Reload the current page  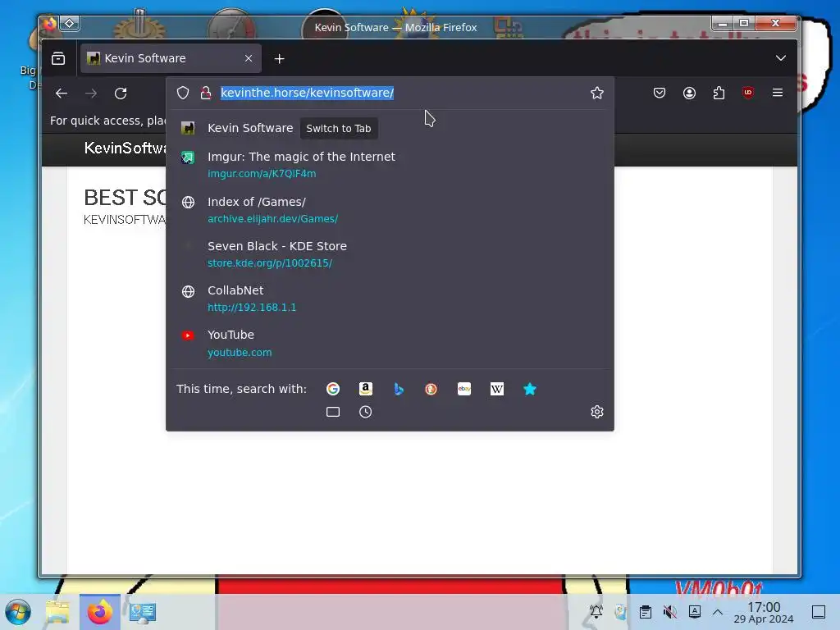pyautogui.click(x=121, y=94)
